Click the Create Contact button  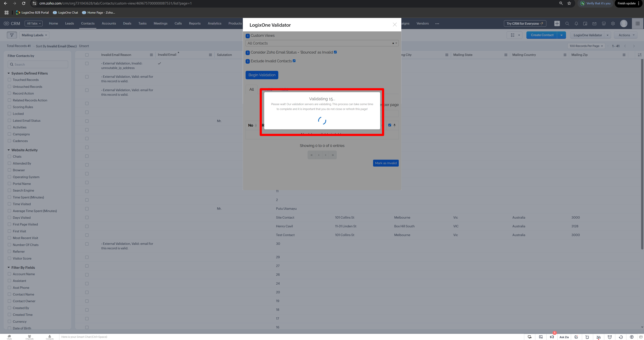542,35
